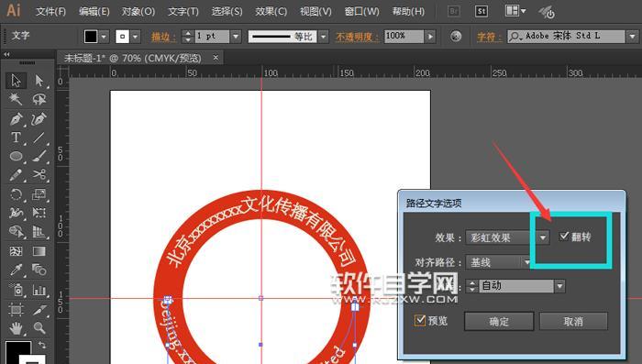
Task: Open the 不透明度 opacity panel link
Action: (x=358, y=37)
